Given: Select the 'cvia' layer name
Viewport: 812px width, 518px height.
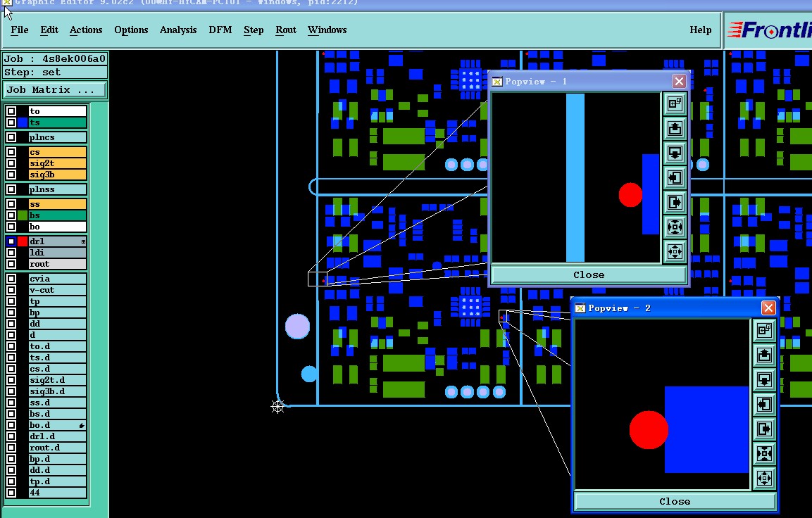Looking at the screenshot, I should click(58, 279).
